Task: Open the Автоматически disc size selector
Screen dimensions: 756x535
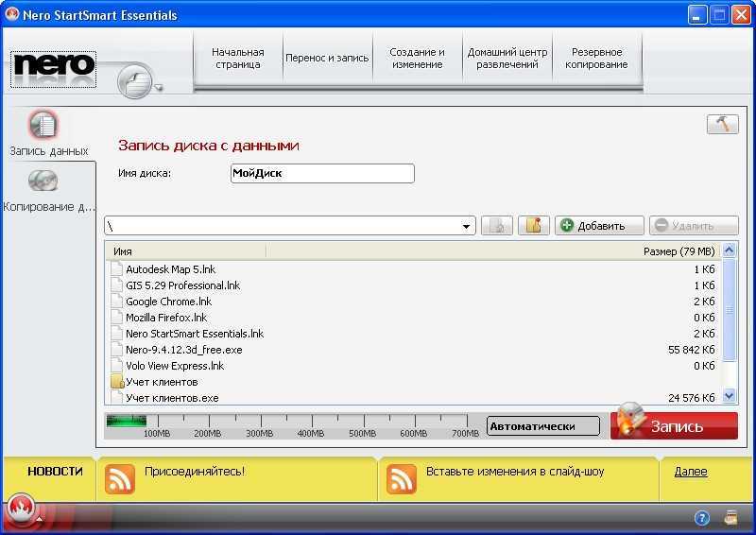Action: (x=543, y=426)
